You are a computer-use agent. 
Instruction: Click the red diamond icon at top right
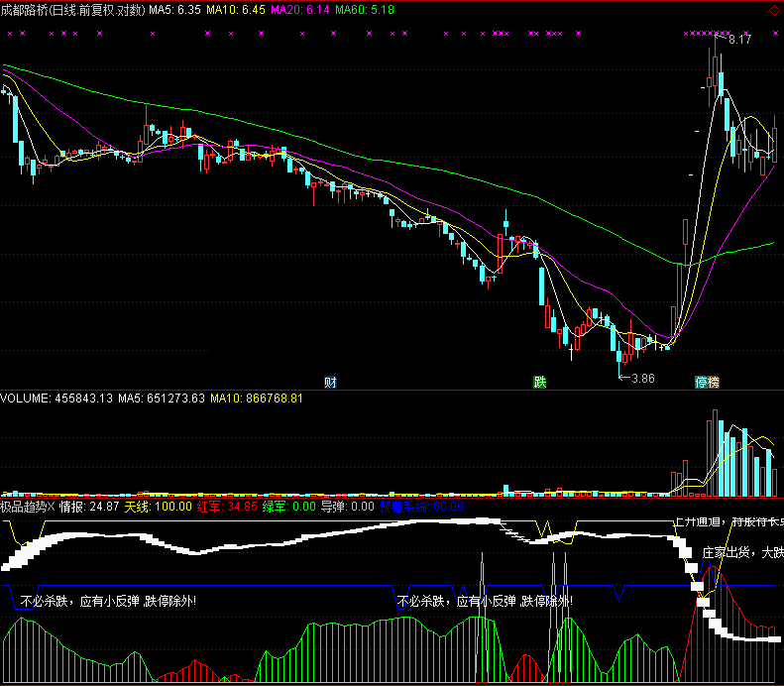point(774,10)
